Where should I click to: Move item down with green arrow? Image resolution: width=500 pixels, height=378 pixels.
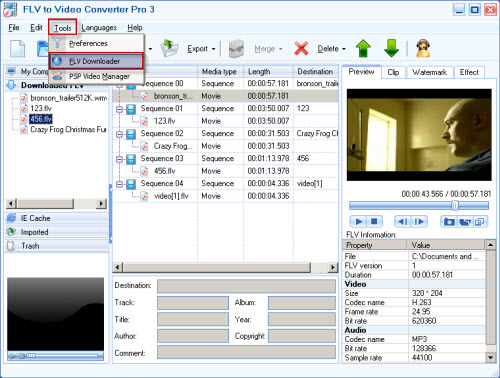[391, 49]
